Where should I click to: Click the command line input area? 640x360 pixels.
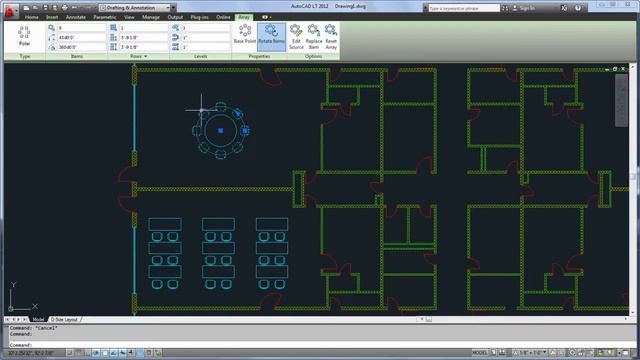click(322, 345)
